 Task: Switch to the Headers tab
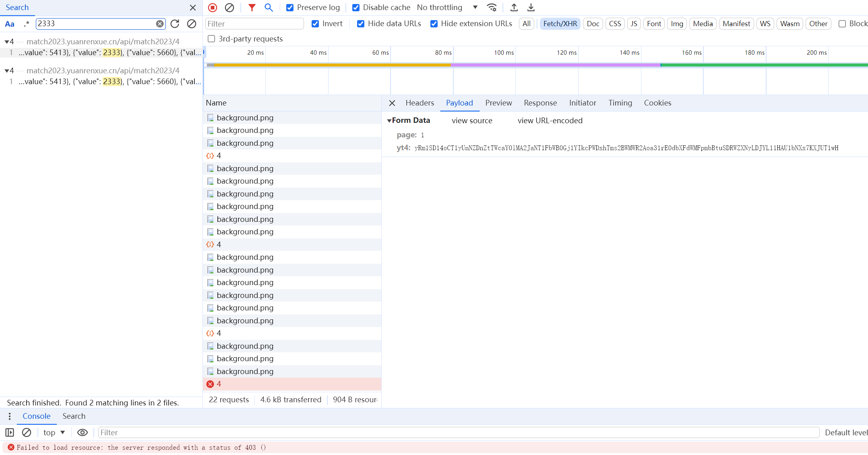point(420,103)
